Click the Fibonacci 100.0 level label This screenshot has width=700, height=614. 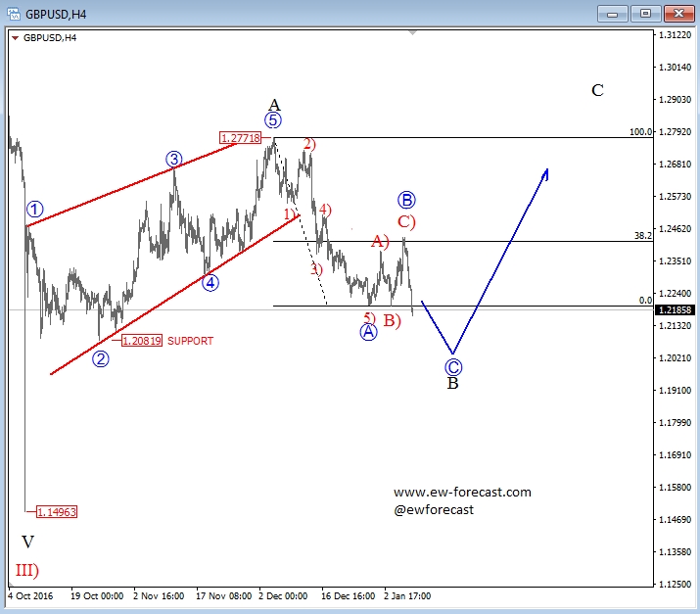click(x=640, y=132)
